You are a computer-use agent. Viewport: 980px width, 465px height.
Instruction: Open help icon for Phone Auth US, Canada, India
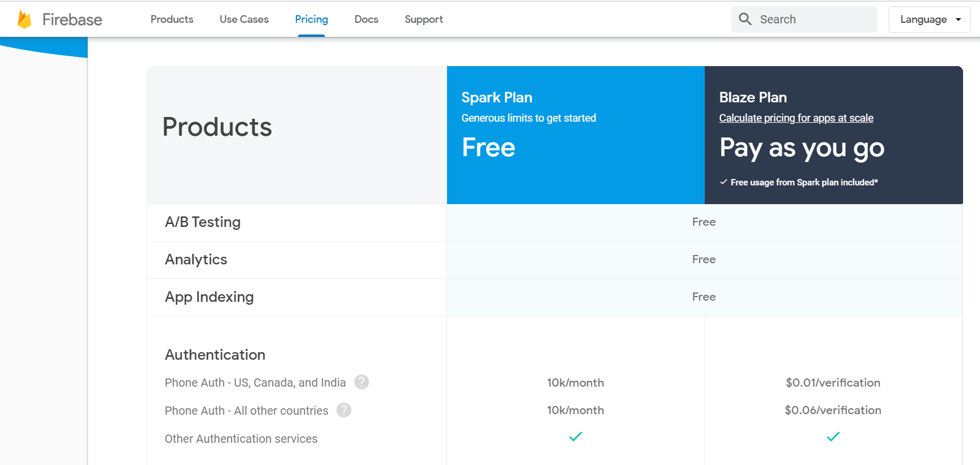coord(362,382)
